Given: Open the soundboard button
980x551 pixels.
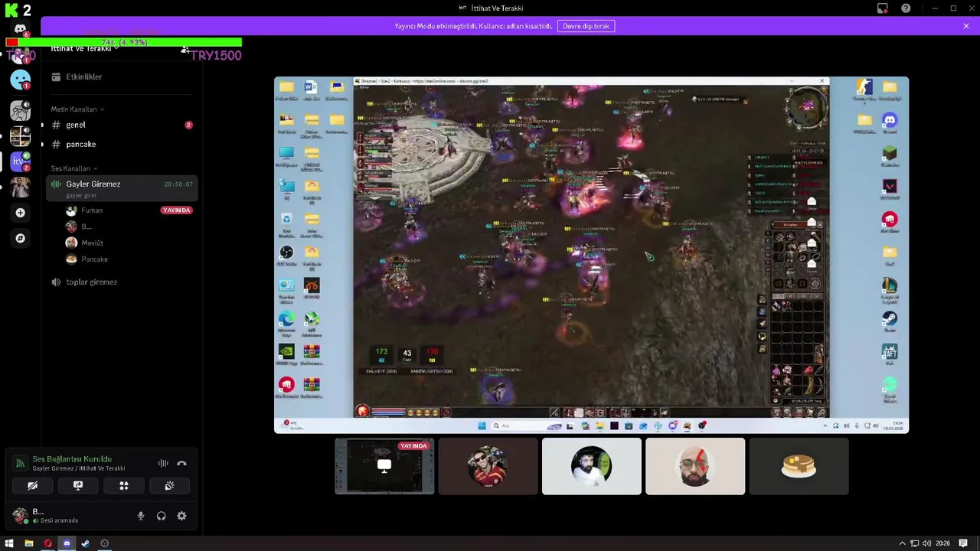Looking at the screenshot, I should pyautogui.click(x=170, y=485).
